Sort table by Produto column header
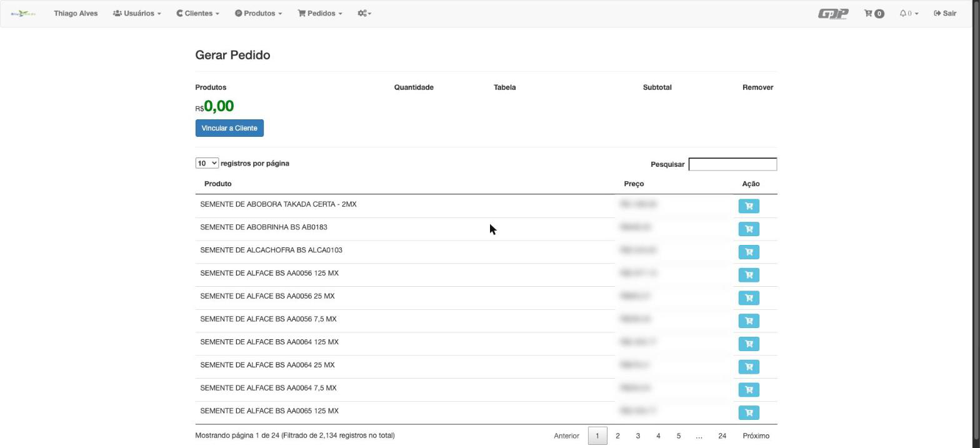 click(x=217, y=184)
